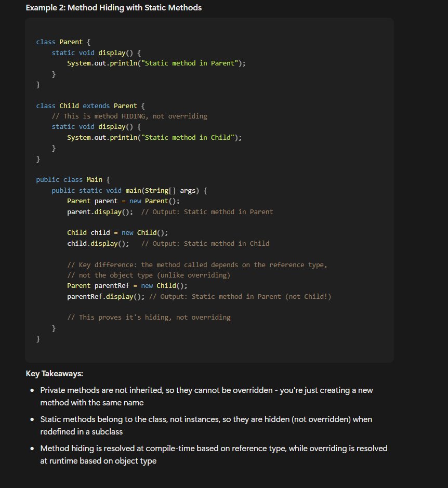Click bullet 'Method hiding is resolved at compile-time'

[x=214, y=455]
